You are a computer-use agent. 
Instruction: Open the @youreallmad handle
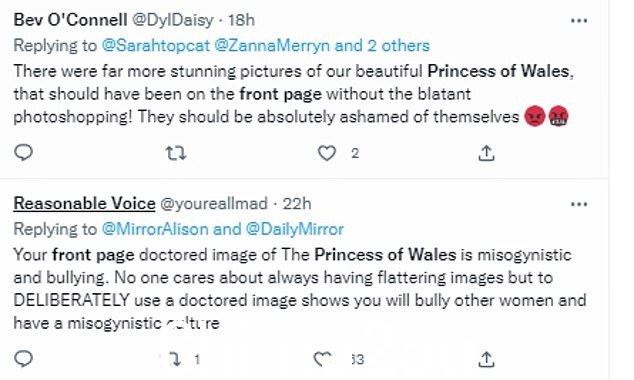(214, 203)
